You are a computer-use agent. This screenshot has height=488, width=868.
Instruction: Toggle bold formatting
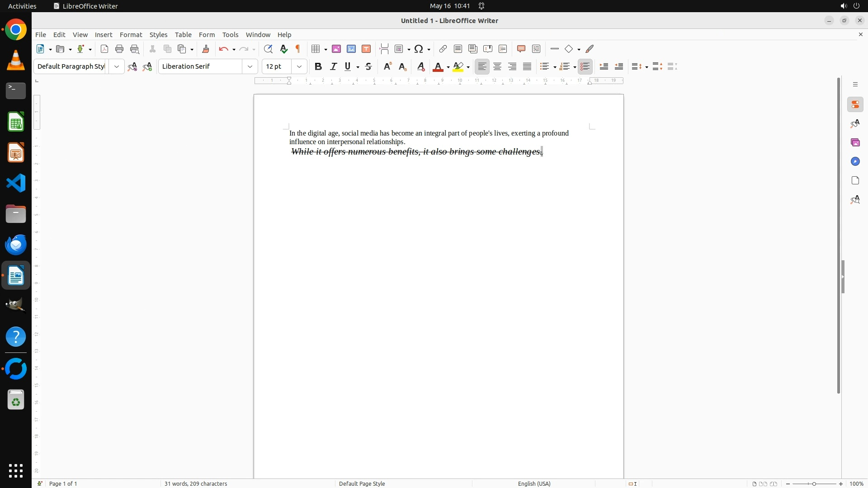tap(318, 66)
